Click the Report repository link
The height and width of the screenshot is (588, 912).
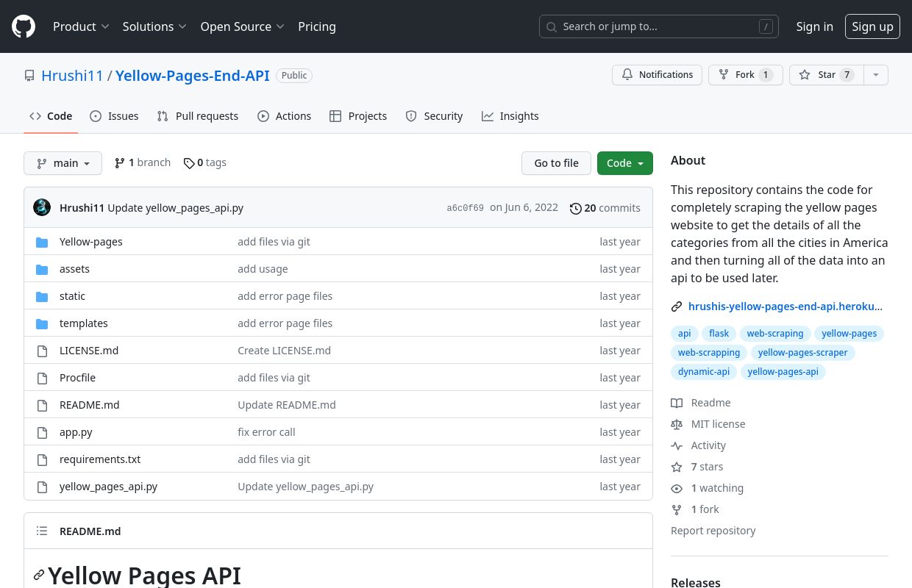[x=713, y=531]
